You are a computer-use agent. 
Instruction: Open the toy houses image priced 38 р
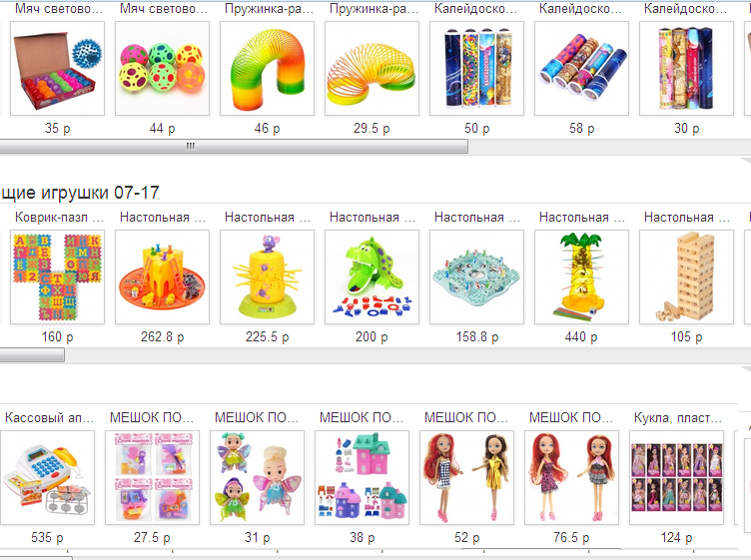[x=363, y=478]
